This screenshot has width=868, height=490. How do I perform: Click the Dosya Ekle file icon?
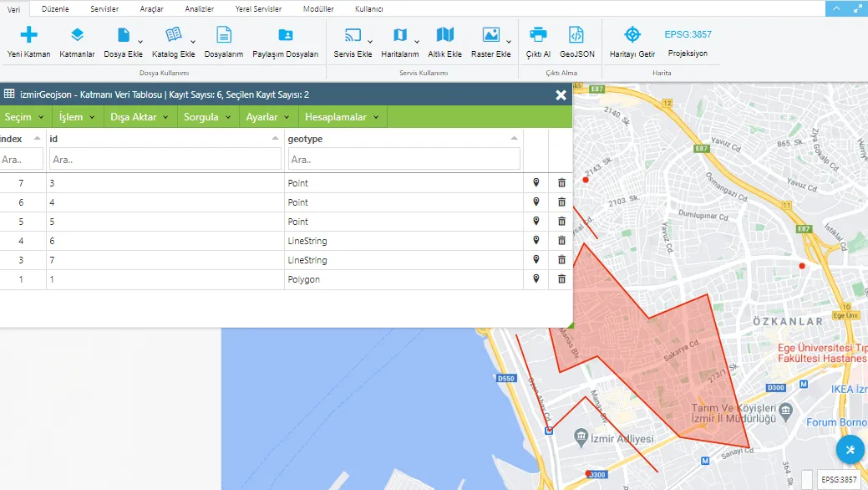pos(123,35)
